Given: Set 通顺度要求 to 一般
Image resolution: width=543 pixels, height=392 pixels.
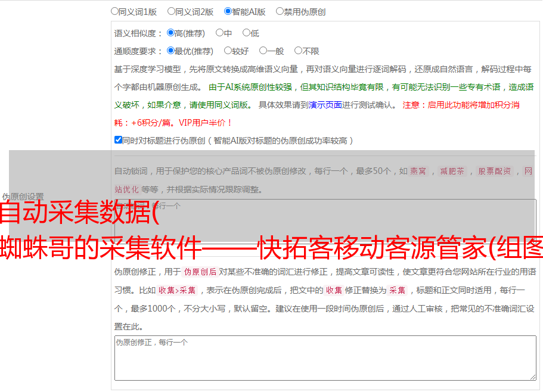Looking at the screenshot, I should [263, 51].
